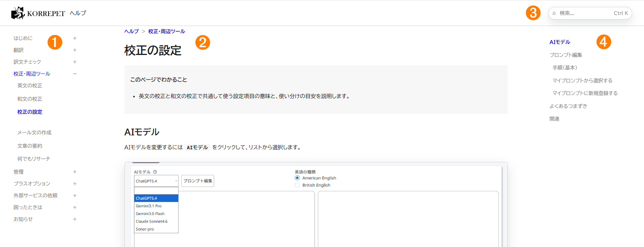Screen dimensions: 644x247
Task: Expand the プラスオプション section
Action: point(75,184)
